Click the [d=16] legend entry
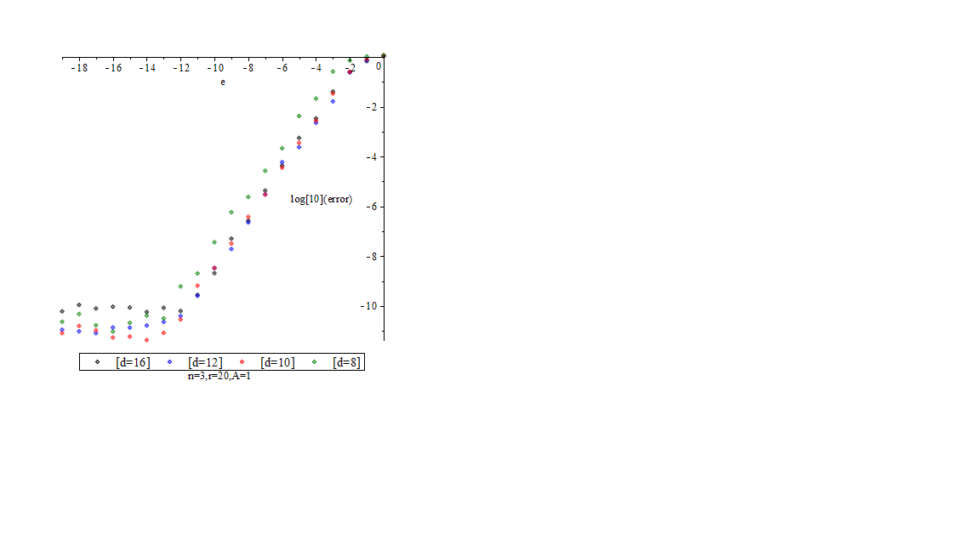 [x=133, y=362]
